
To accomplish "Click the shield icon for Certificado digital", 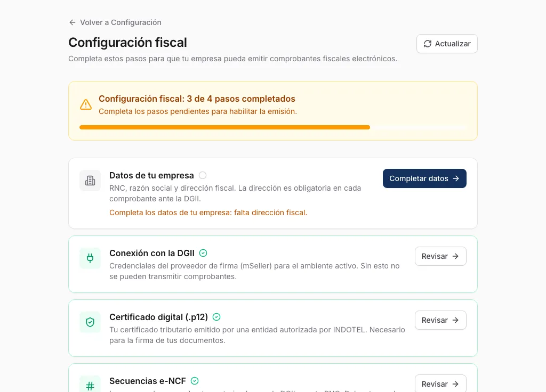I will click(90, 322).
